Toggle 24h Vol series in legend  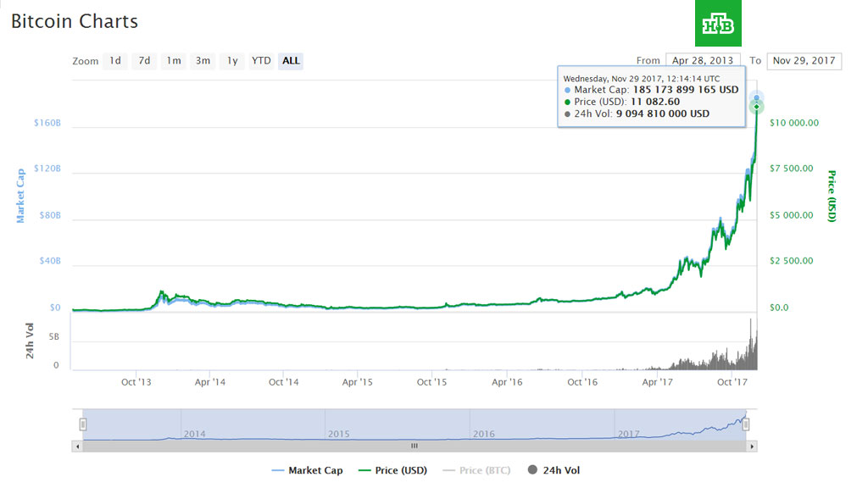(x=554, y=470)
